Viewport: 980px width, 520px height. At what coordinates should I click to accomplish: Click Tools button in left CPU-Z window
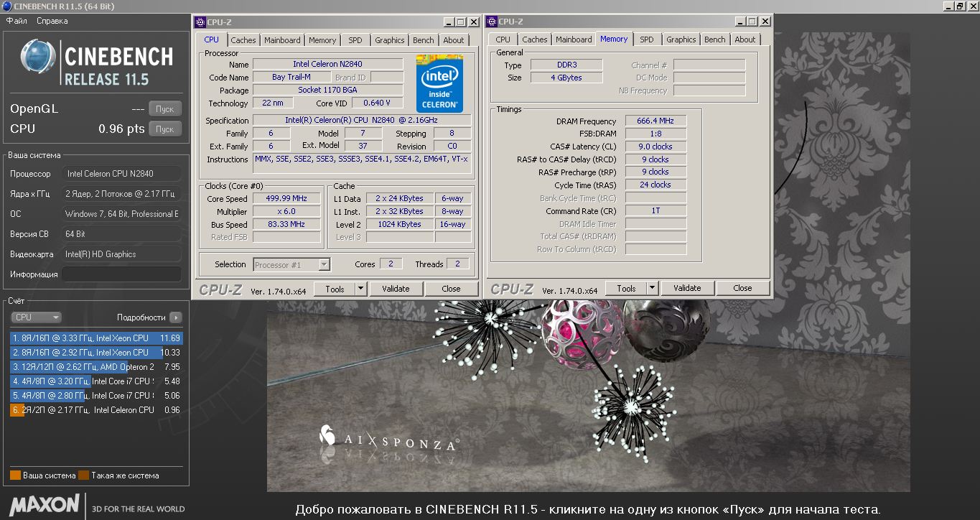335,289
